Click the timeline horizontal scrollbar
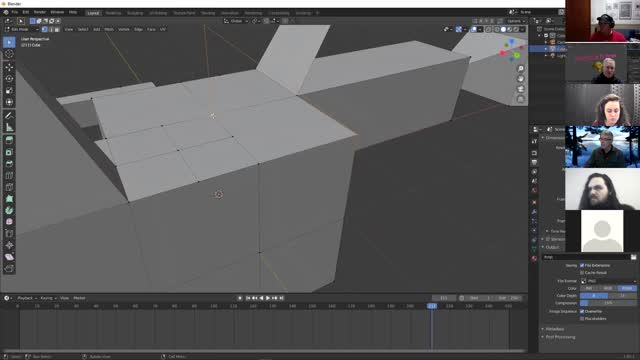Viewport: 640px width, 360px height. [x=263, y=351]
